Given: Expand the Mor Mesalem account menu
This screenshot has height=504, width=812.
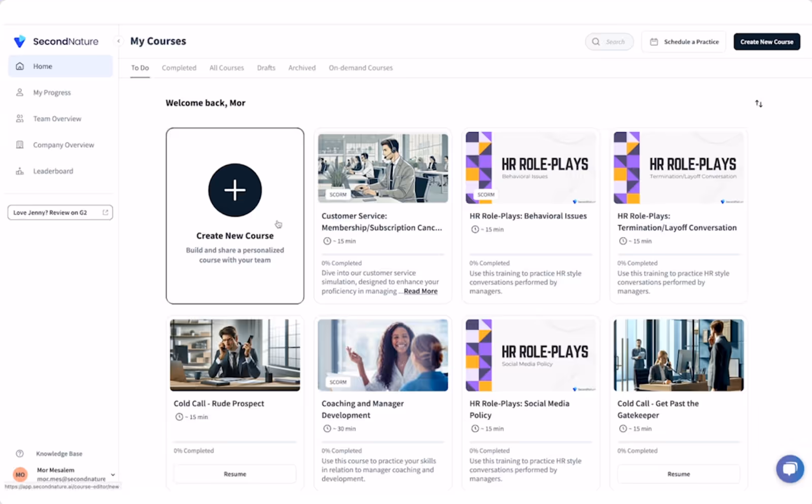Looking at the screenshot, I should (x=113, y=475).
